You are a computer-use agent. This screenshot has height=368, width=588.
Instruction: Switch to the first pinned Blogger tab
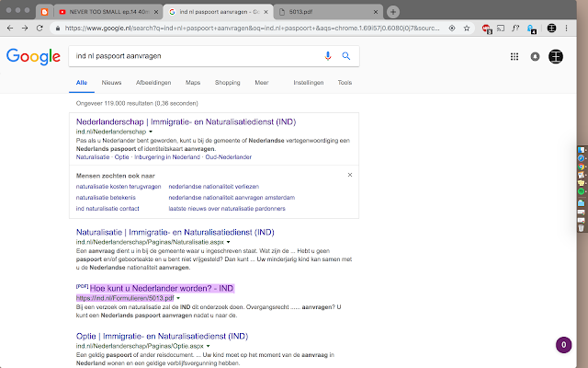pyautogui.click(x=45, y=12)
